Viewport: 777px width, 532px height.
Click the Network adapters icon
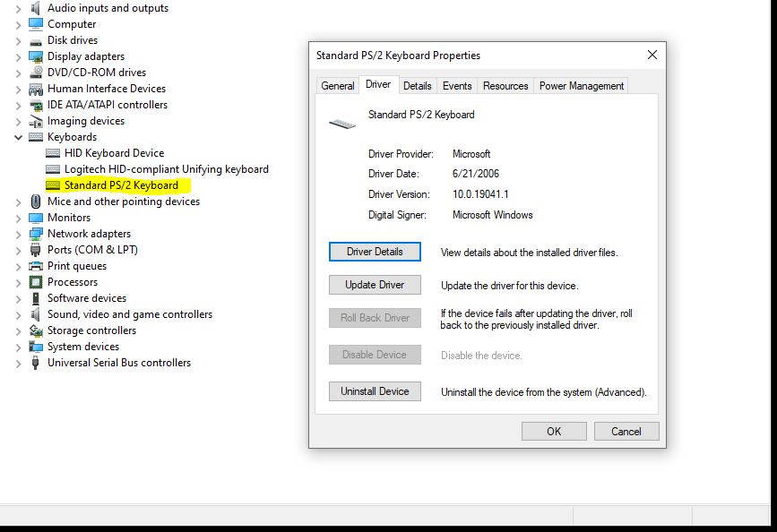point(36,234)
